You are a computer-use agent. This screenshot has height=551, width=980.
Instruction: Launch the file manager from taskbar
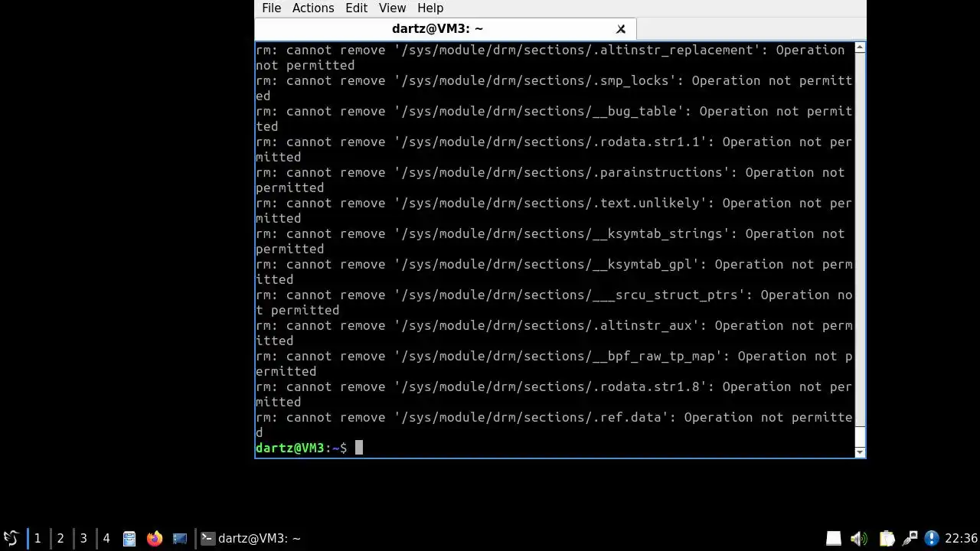coord(129,538)
